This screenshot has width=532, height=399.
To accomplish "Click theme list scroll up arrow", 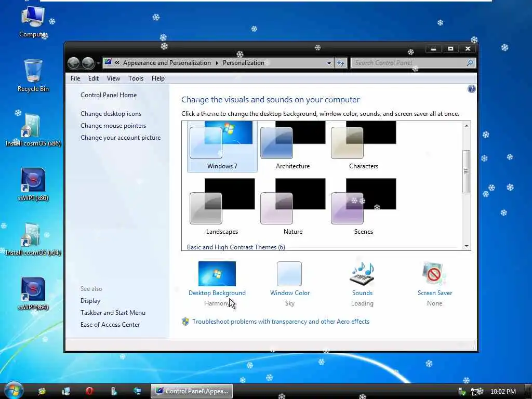I will point(467,126).
